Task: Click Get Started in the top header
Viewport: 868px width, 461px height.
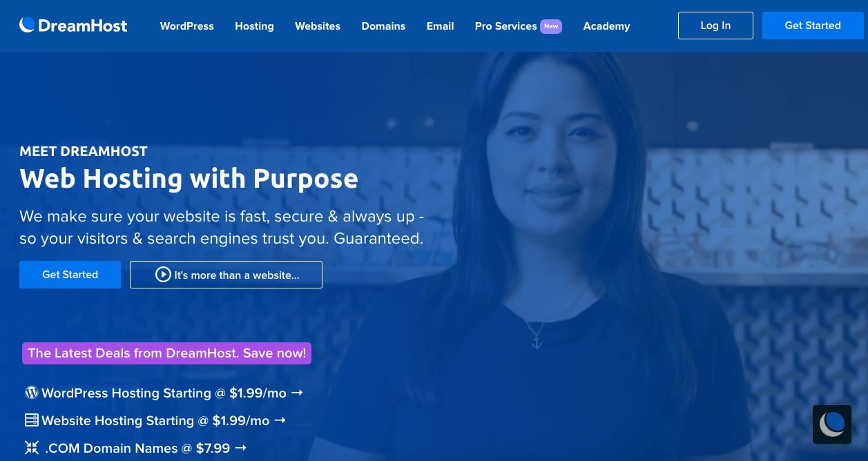Action: (813, 26)
